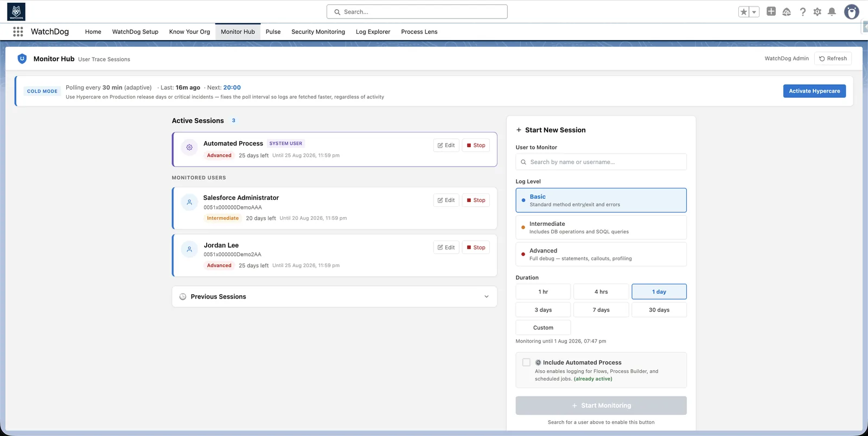Choose the 4 hrs duration
This screenshot has width=868, height=436.
coord(601,292)
